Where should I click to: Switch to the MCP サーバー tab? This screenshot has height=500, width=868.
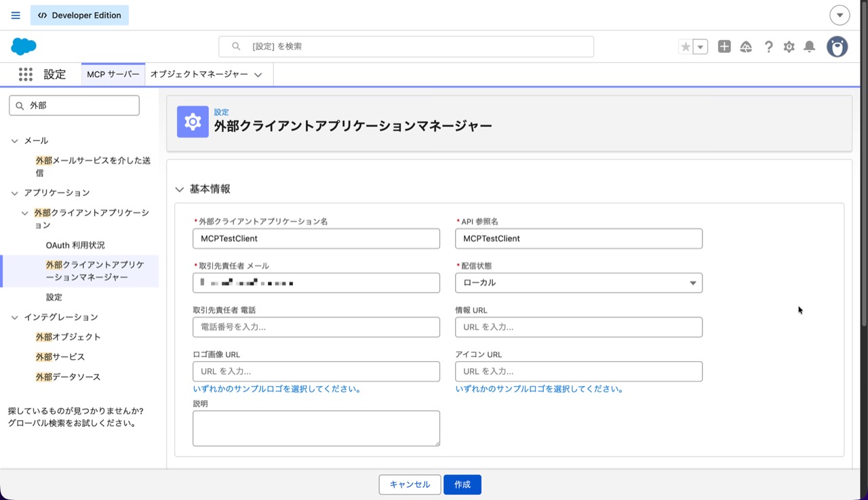click(x=113, y=75)
